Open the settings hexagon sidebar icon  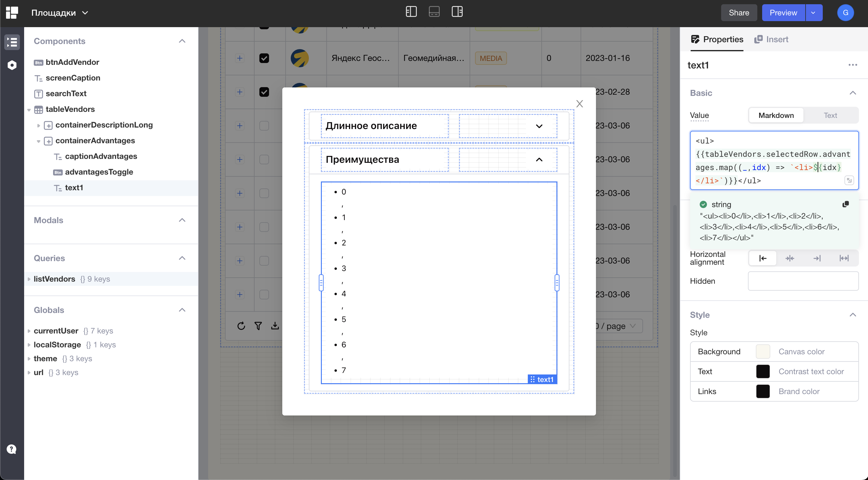(x=12, y=65)
